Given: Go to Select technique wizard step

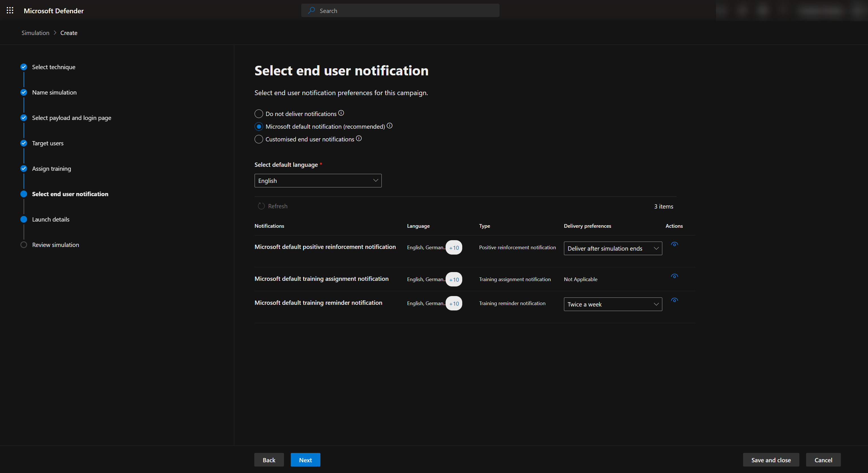Looking at the screenshot, I should [54, 67].
